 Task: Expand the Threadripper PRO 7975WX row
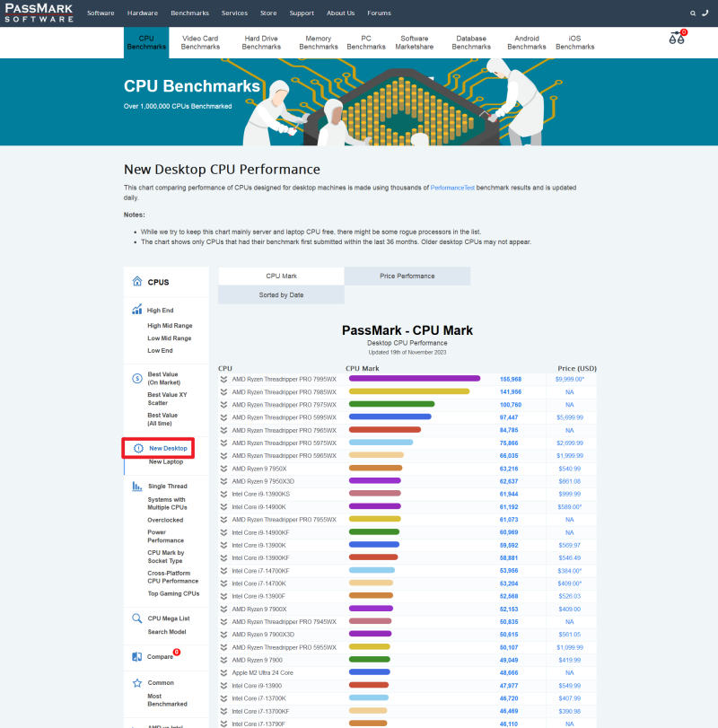[223, 405]
